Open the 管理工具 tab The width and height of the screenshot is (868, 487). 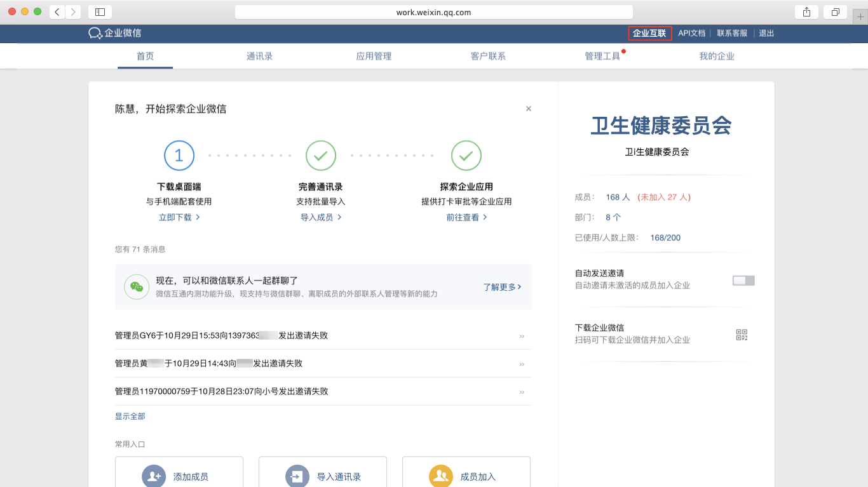coord(602,57)
